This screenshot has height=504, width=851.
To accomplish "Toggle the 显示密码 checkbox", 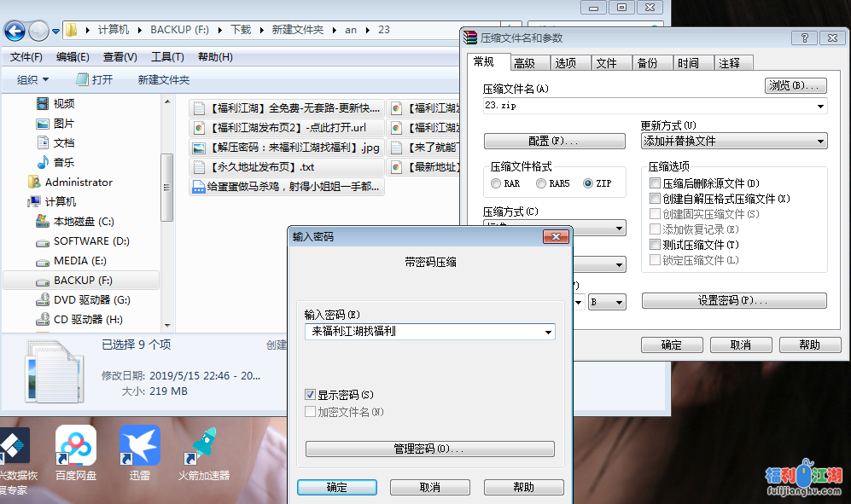I will [311, 395].
